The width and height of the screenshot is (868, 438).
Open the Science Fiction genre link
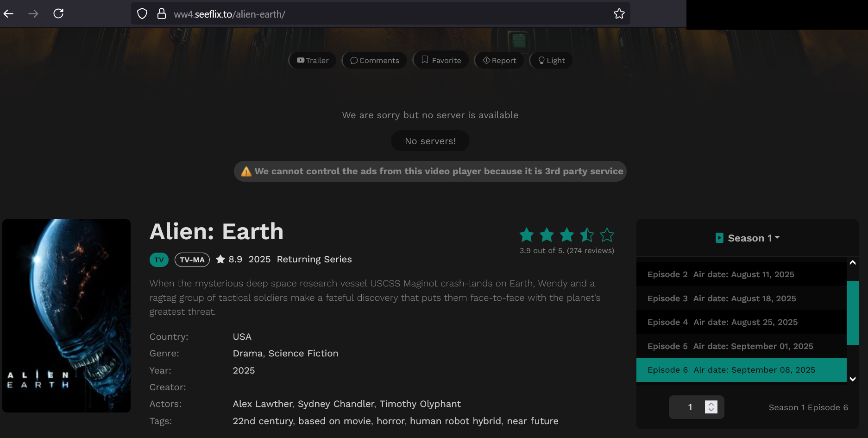303,354
